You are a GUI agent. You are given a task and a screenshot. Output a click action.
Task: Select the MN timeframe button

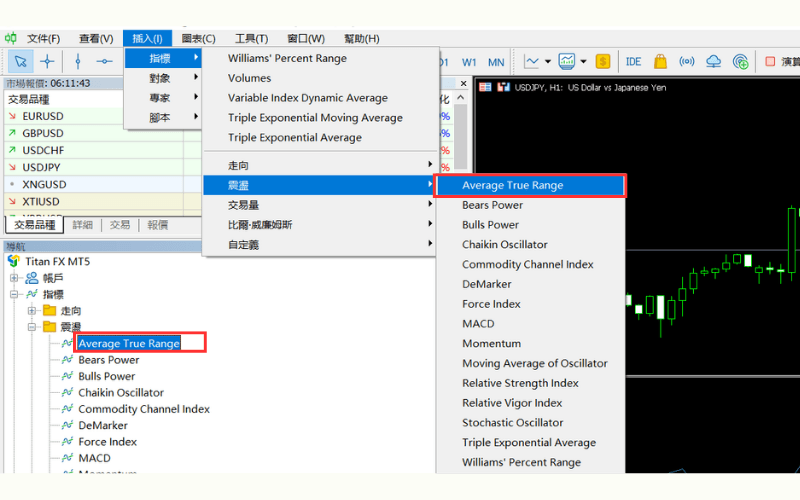496,61
